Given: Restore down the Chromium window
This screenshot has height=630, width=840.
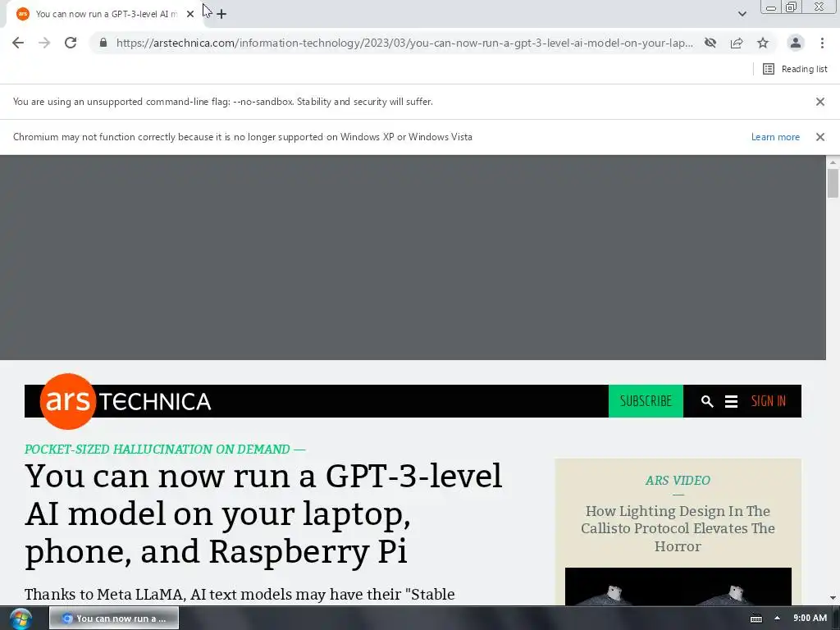Looking at the screenshot, I should [792, 7].
